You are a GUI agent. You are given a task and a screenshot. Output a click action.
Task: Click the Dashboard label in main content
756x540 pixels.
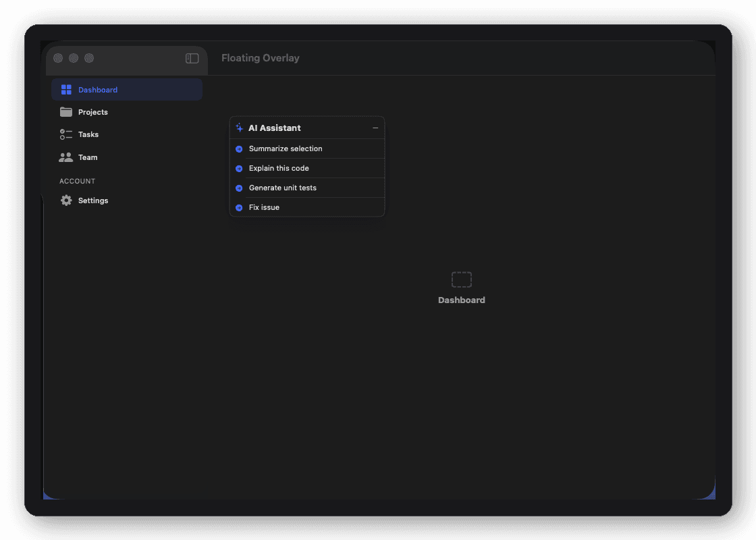tap(462, 300)
